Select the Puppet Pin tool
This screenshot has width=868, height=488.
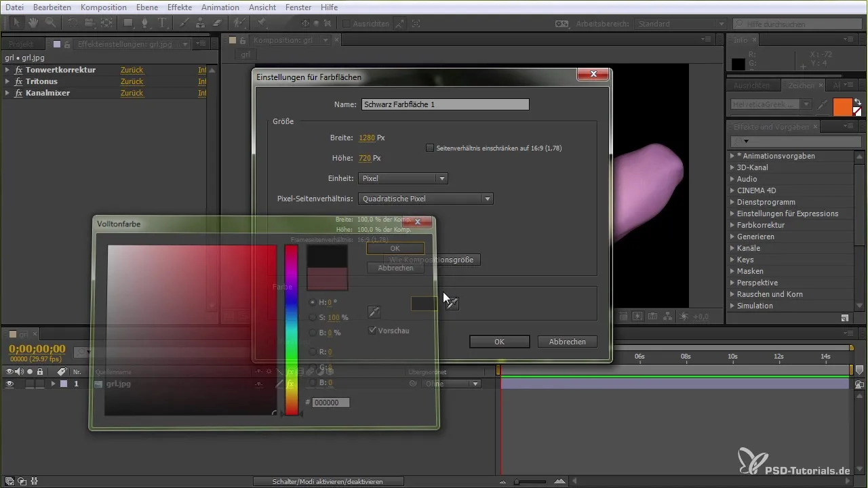click(x=261, y=23)
